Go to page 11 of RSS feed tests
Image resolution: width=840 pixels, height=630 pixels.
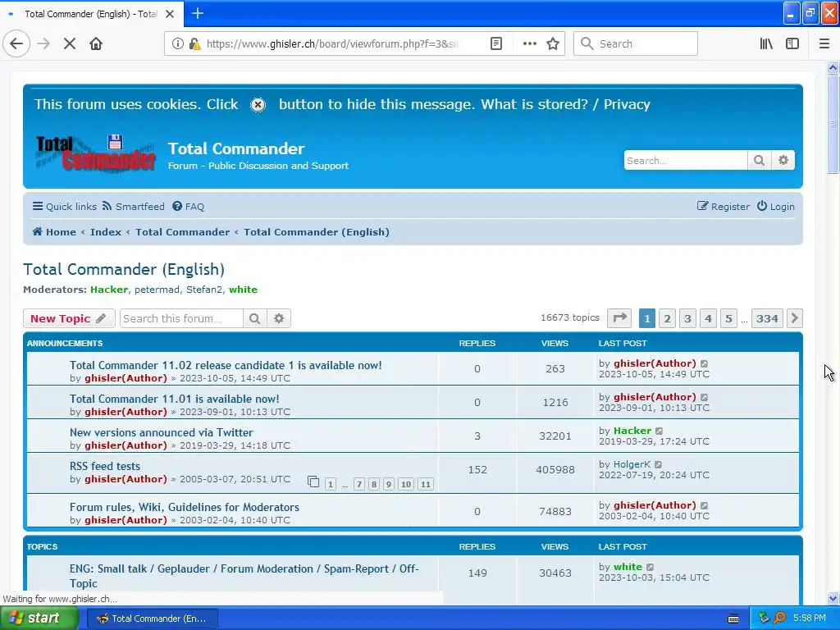coord(426,484)
